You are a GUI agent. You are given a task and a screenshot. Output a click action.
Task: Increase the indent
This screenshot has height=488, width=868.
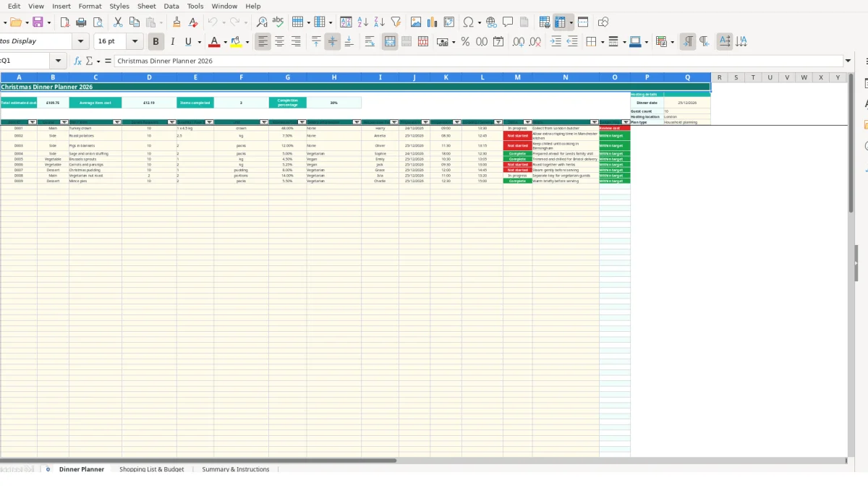pos(556,42)
